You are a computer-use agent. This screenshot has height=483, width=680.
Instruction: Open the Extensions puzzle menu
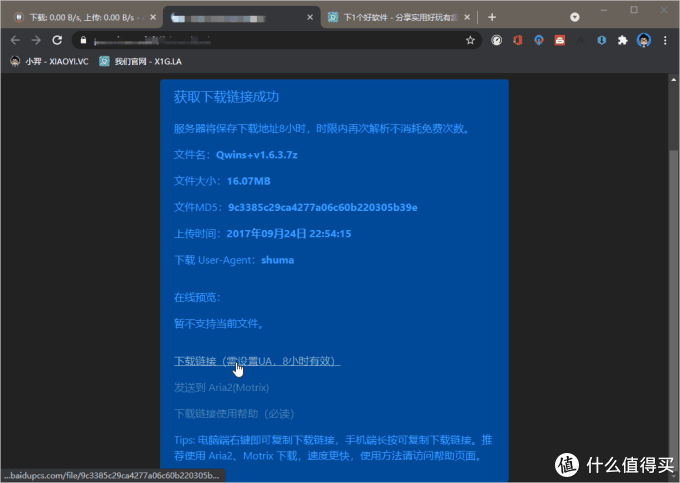point(623,40)
